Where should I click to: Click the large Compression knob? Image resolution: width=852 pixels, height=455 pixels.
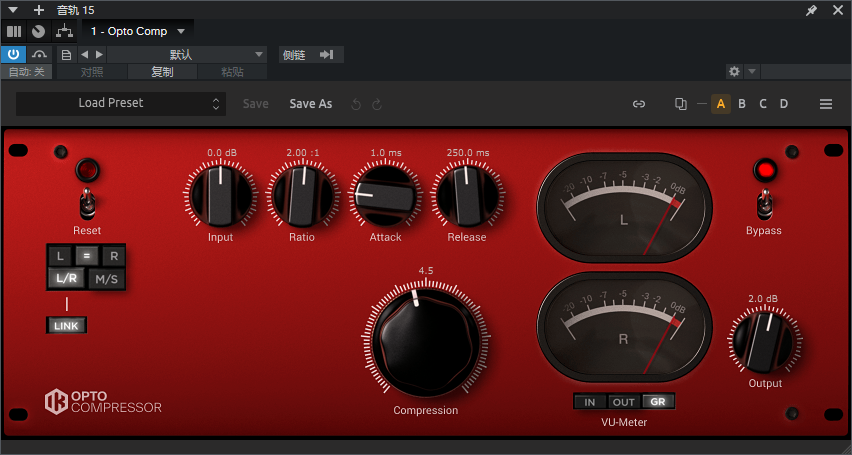(426, 341)
